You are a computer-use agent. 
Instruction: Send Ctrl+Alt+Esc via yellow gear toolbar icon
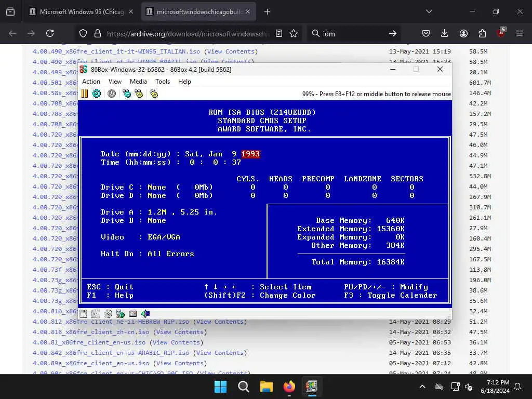[x=139, y=94]
